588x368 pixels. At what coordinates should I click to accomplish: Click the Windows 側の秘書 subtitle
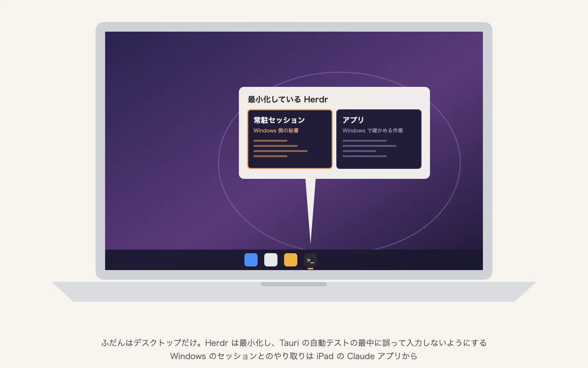pyautogui.click(x=276, y=131)
